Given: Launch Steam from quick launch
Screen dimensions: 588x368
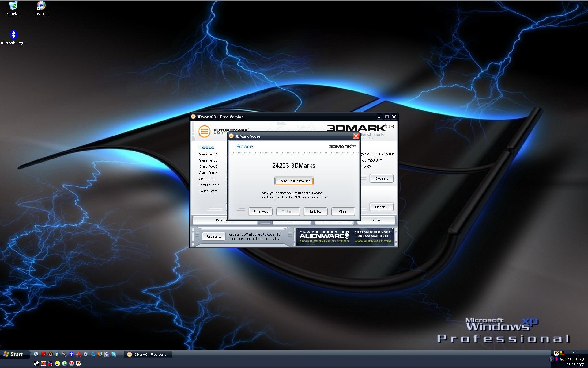Looking at the screenshot, I should coord(36,363).
